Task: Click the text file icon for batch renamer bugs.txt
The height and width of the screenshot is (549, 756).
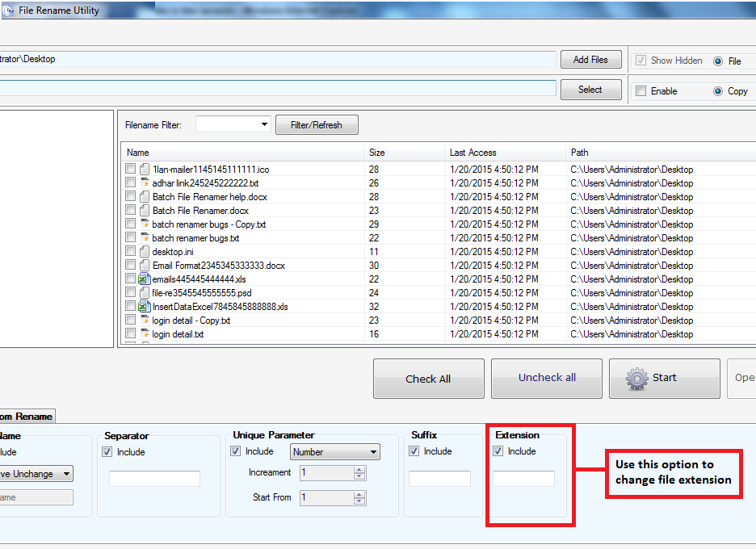Action: click(x=144, y=237)
